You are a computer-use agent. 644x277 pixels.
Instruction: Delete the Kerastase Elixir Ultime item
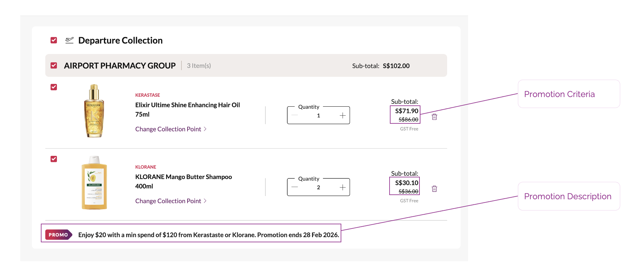434,117
